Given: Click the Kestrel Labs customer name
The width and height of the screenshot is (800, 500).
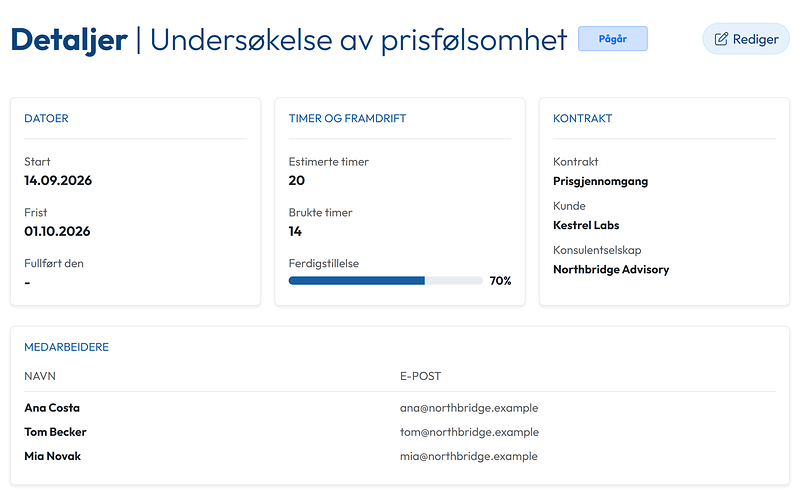Looking at the screenshot, I should pyautogui.click(x=586, y=225).
